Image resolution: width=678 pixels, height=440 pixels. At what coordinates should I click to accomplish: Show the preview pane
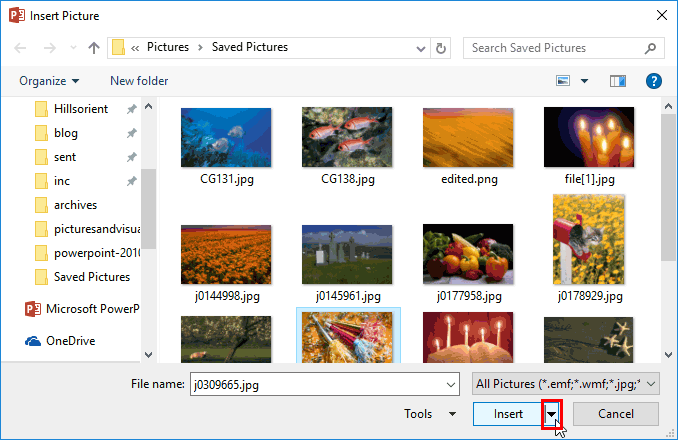[617, 81]
